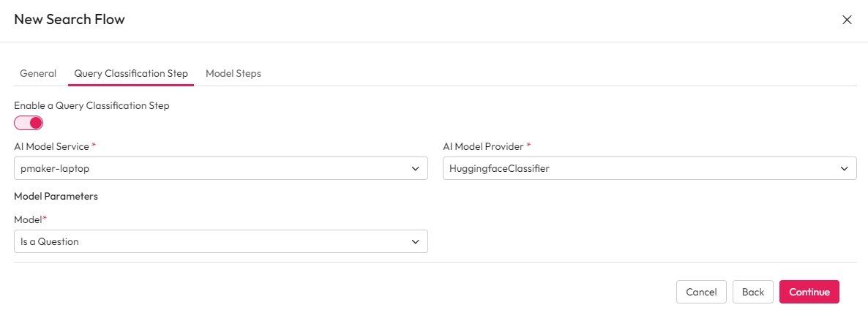Click the Model dropdown chevron arrow
The width and height of the screenshot is (868, 332).
click(416, 241)
